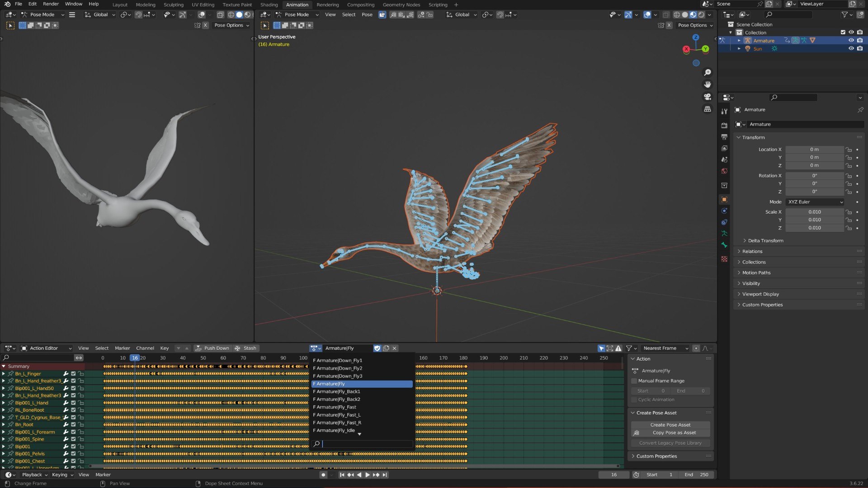Expand the Motion Paths panel
868x488 pixels.
pyautogui.click(x=756, y=273)
